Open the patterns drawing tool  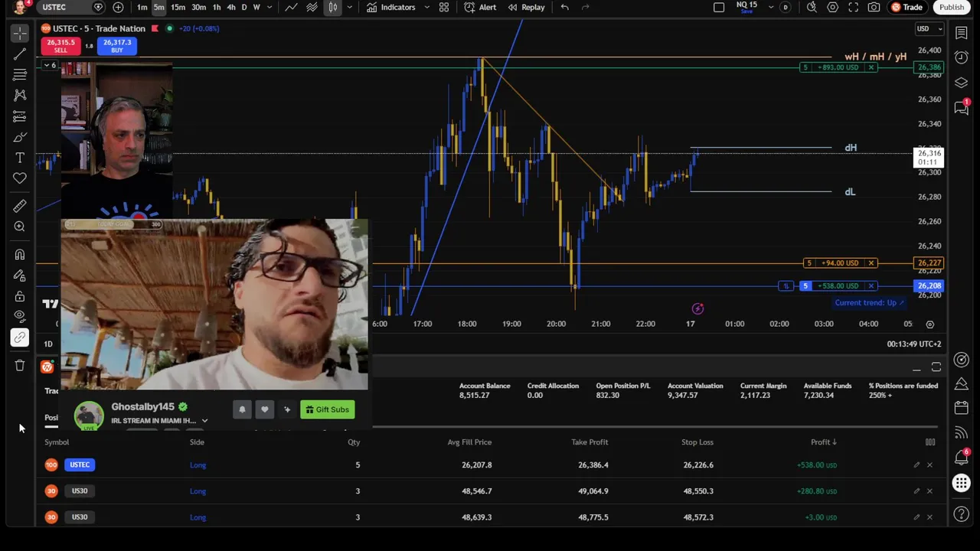tap(20, 95)
